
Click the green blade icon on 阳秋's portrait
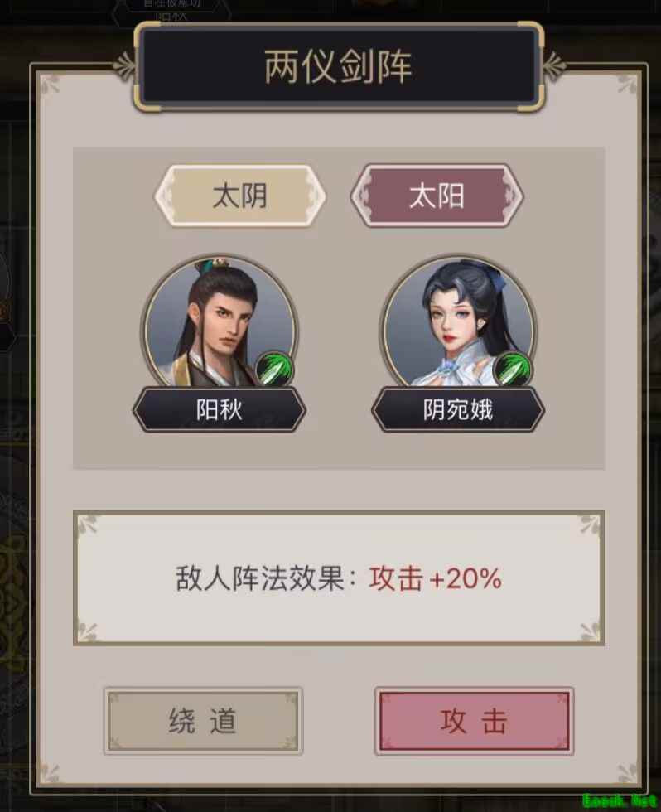click(x=274, y=369)
